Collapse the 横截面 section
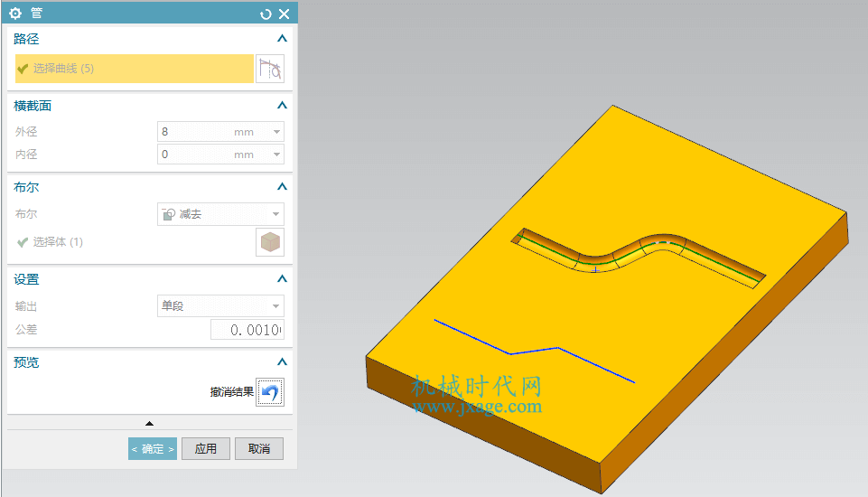Image resolution: width=868 pixels, height=497 pixels. tap(282, 105)
